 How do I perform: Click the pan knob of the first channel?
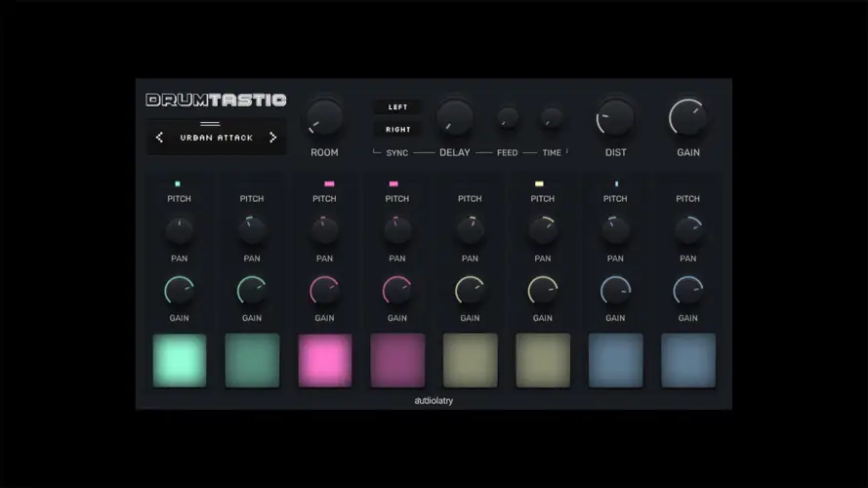180,230
